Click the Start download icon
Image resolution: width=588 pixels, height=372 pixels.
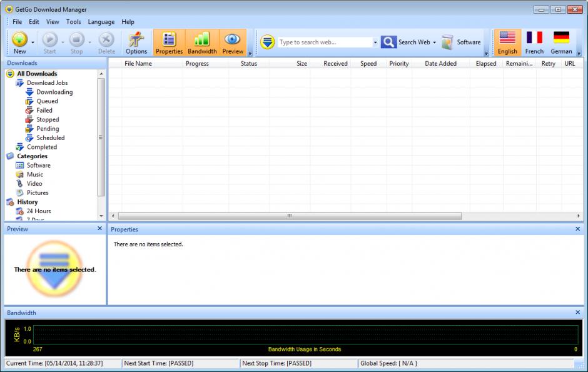pos(49,39)
